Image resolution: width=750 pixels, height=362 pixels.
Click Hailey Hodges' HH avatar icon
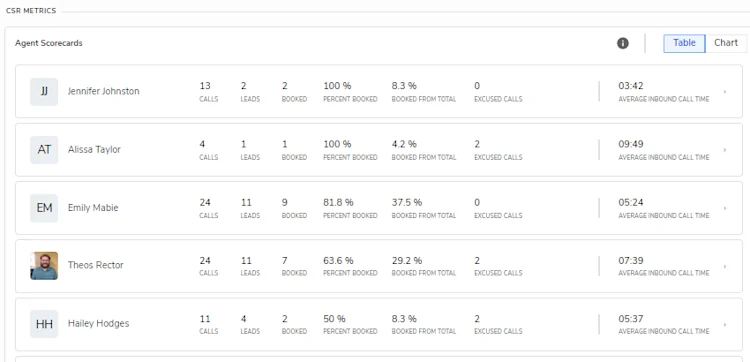[44, 324]
